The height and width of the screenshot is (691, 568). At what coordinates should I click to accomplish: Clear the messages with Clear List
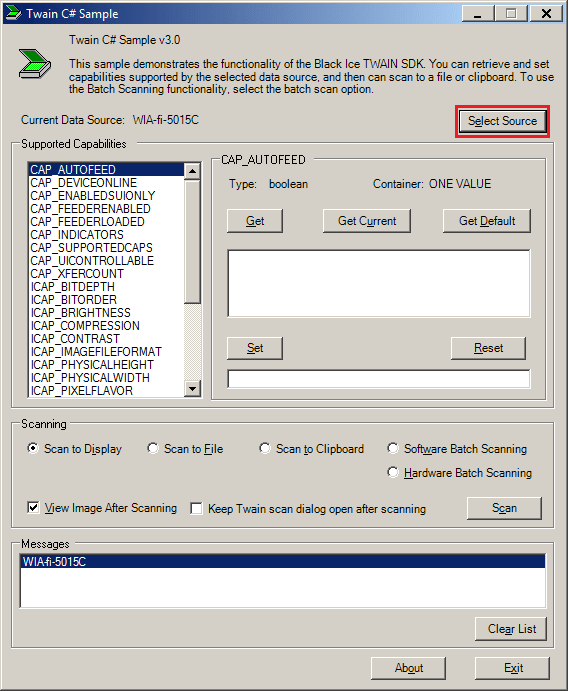pyautogui.click(x=511, y=629)
